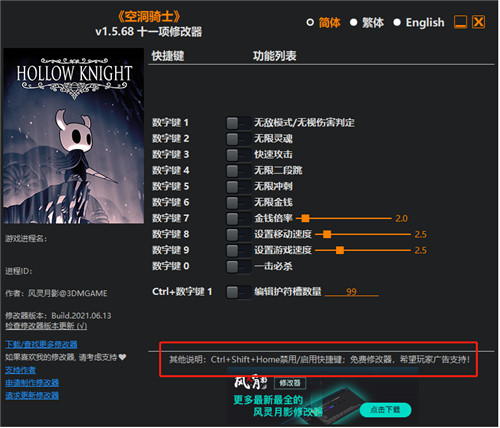The image size is (500, 428).
Task: Click the 检查修改器版本更新 link
Action: pyautogui.click(x=46, y=326)
